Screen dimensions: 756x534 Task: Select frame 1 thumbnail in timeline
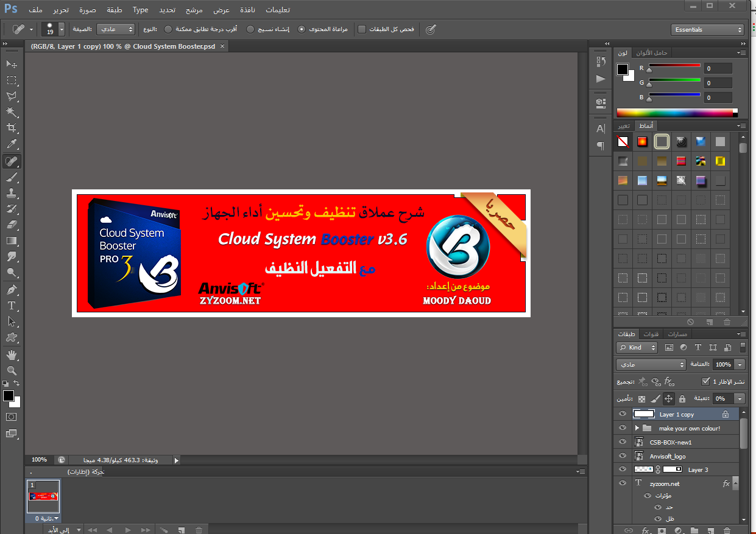coord(44,496)
